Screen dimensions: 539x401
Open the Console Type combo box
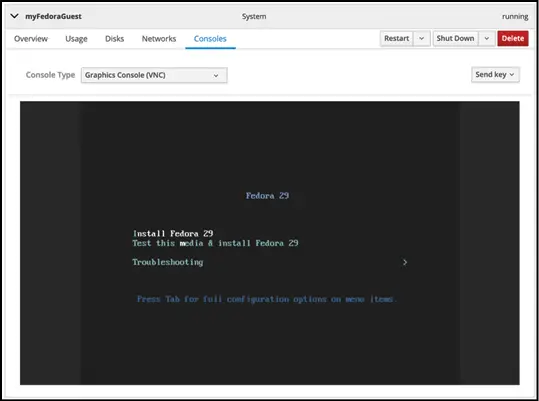click(154, 75)
